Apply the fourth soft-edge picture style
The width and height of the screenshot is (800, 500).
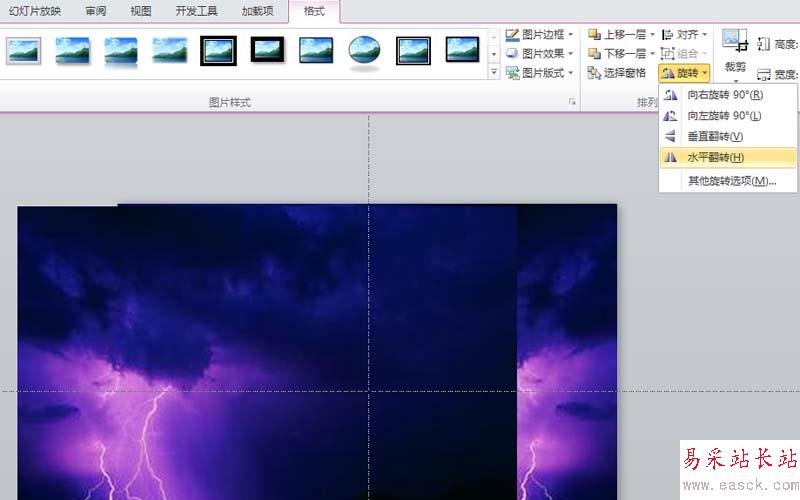(170, 51)
